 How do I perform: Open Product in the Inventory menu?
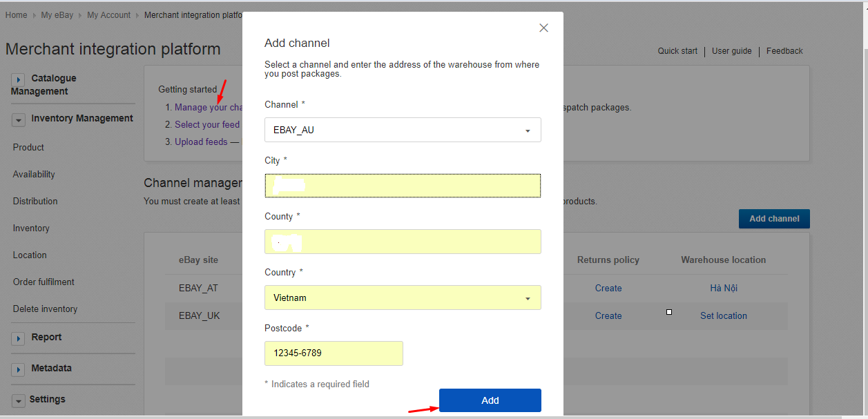(28, 147)
